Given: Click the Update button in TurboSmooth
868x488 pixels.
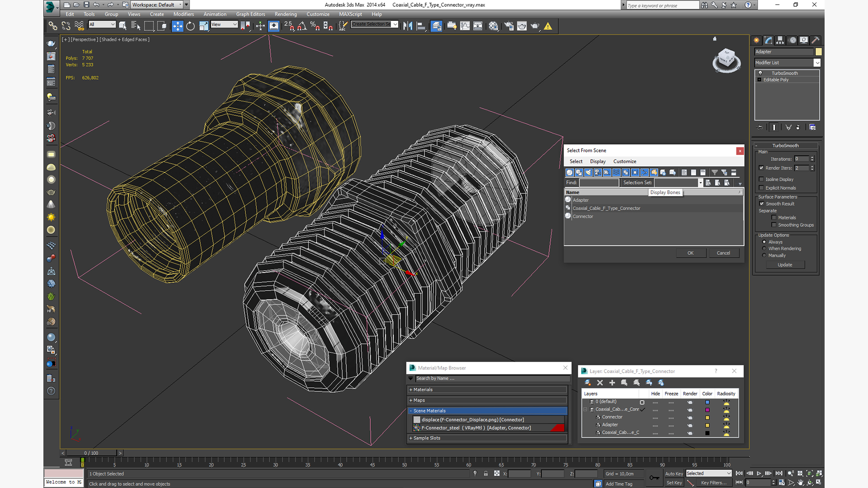Looking at the screenshot, I should (x=785, y=265).
